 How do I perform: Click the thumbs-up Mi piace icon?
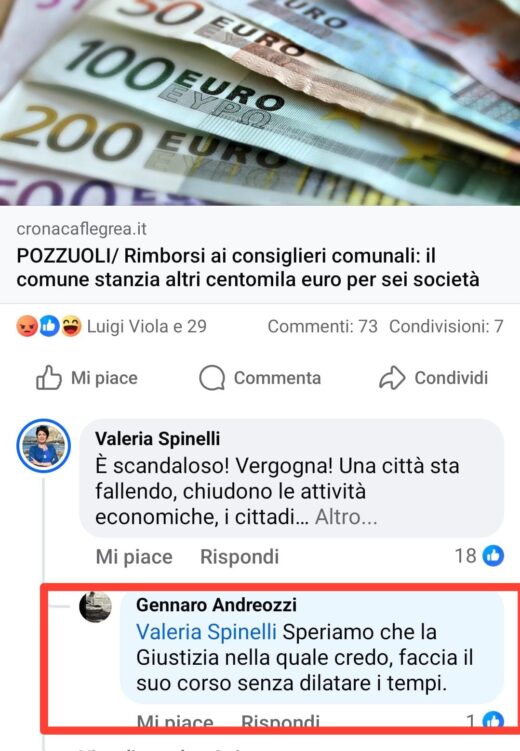click(49, 378)
